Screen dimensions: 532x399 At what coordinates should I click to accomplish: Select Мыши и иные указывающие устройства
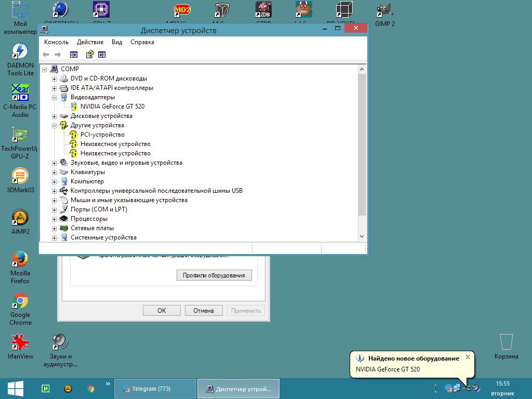click(x=129, y=200)
